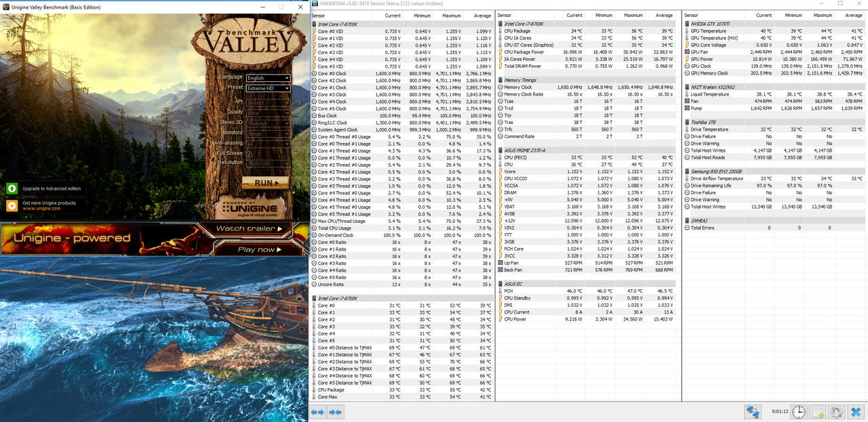Click the Memory Timings group header
Screen dimensions: 868x422
(587, 80)
